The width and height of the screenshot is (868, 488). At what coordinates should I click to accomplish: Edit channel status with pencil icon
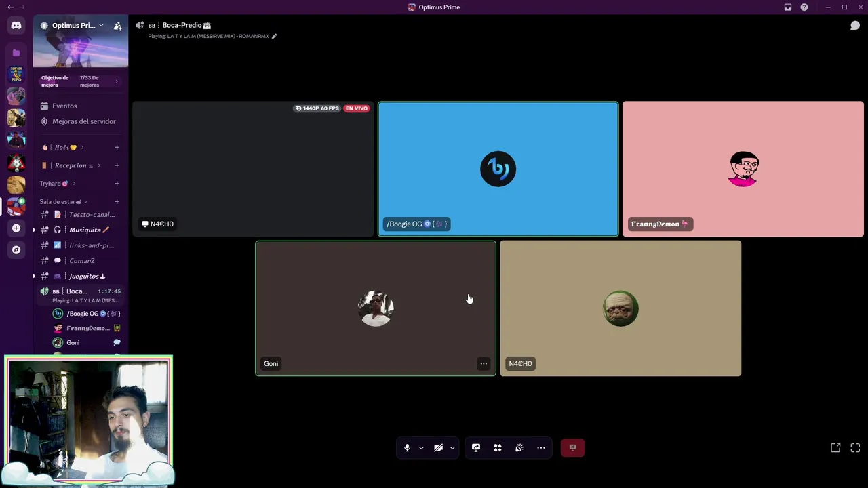coord(275,36)
